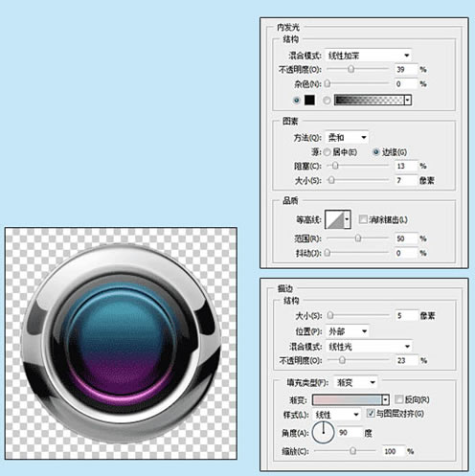Expand the contour picker arrow
This screenshot has width=475, height=476.
coord(348,219)
